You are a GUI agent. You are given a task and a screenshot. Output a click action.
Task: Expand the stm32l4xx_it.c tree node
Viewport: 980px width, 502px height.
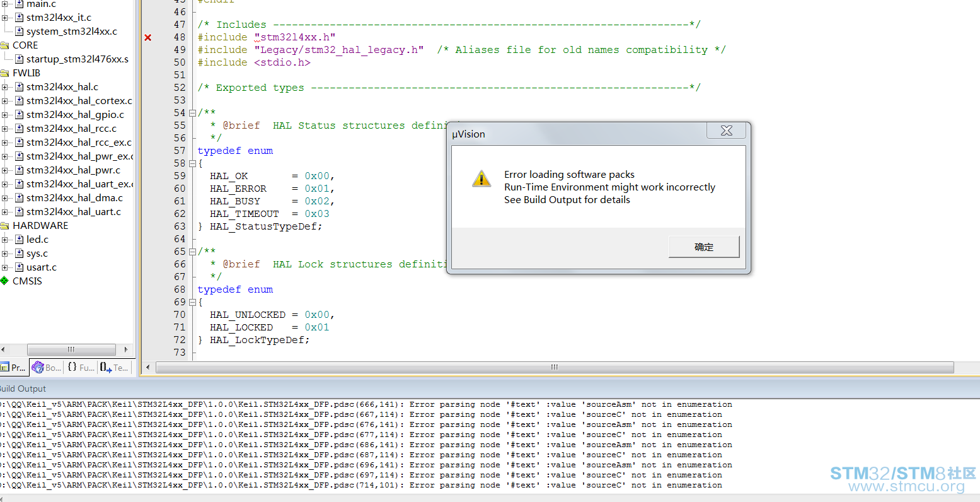coord(5,18)
